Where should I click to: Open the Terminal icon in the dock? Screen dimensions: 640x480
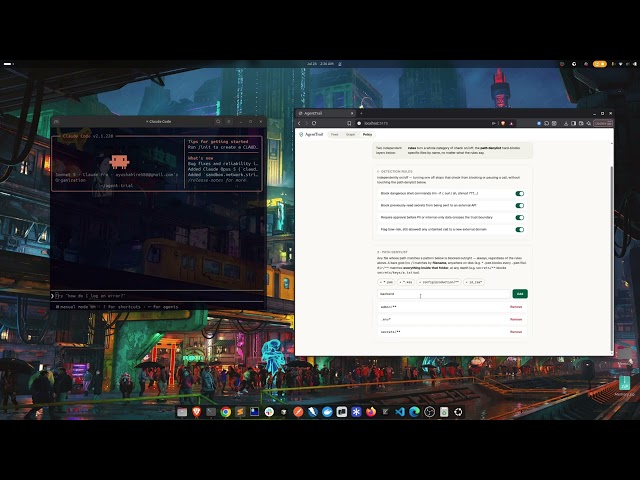(x=211, y=412)
